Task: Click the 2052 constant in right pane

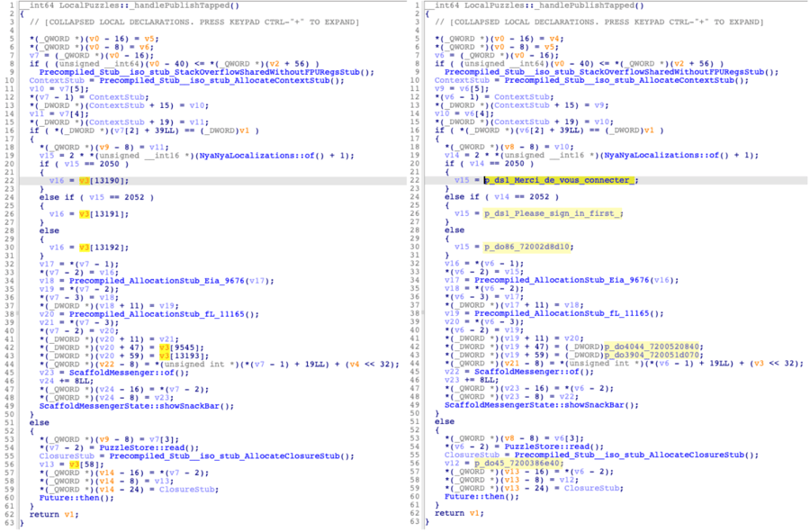Action: [539, 197]
